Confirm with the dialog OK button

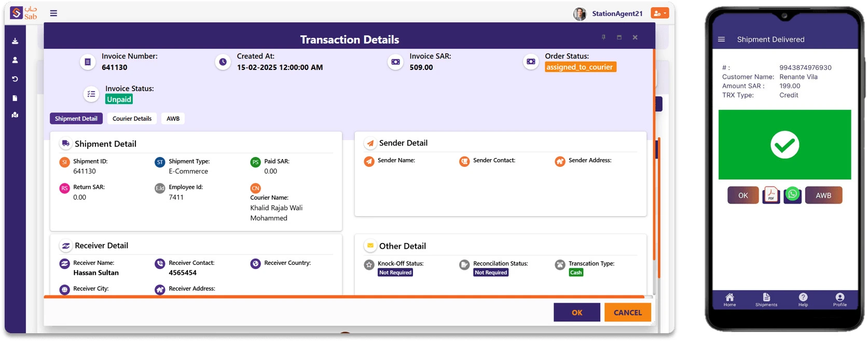pos(577,312)
